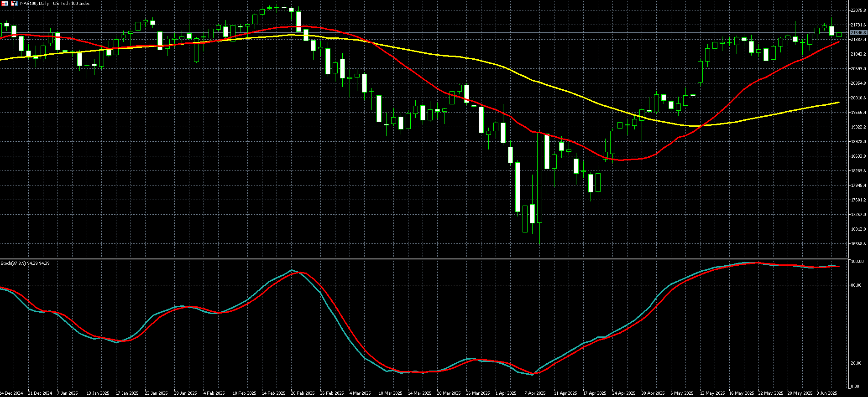
Task: Click the 18978.0 price axis label
Action: (x=858, y=142)
